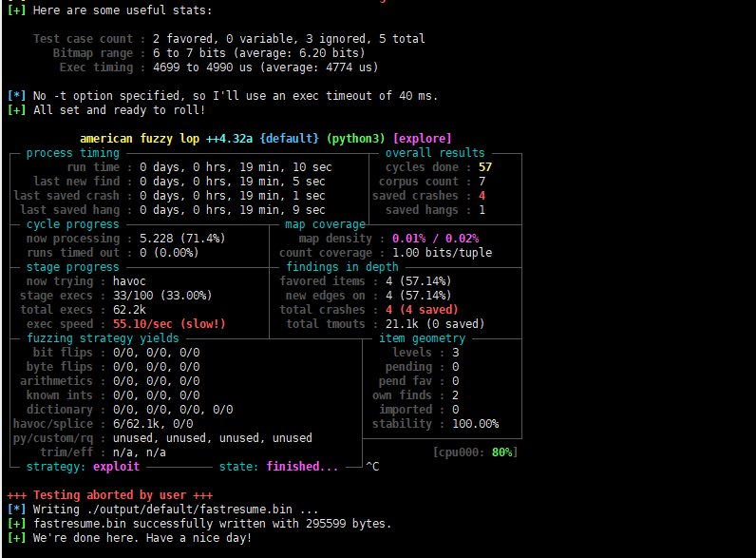Click the 'Here are some useful stats:' line
This screenshot has width=756, height=558.
coord(110,10)
